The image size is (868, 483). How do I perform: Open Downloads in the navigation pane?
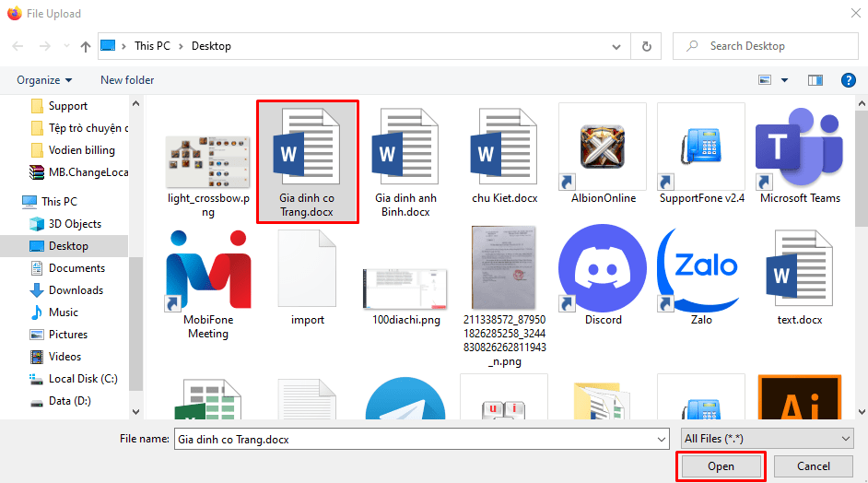pos(76,290)
